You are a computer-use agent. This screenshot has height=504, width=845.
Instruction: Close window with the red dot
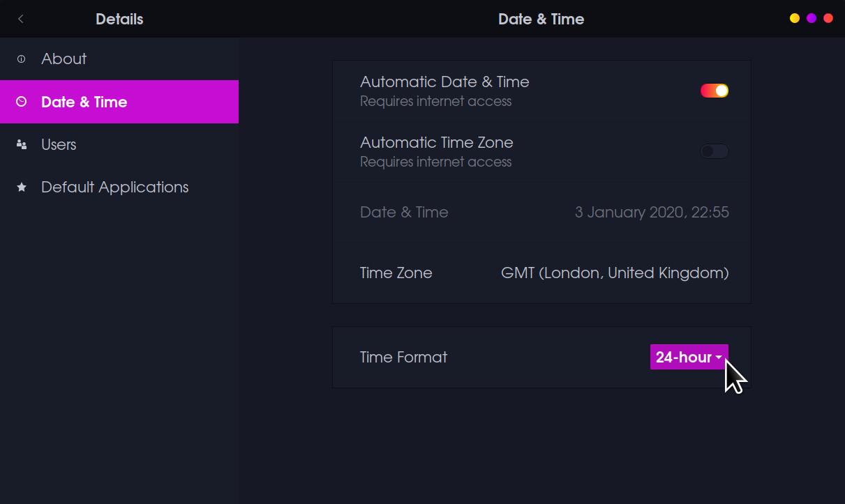[x=828, y=19]
